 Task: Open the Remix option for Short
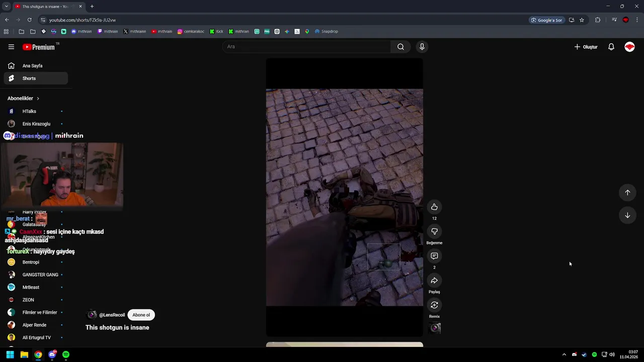434,305
